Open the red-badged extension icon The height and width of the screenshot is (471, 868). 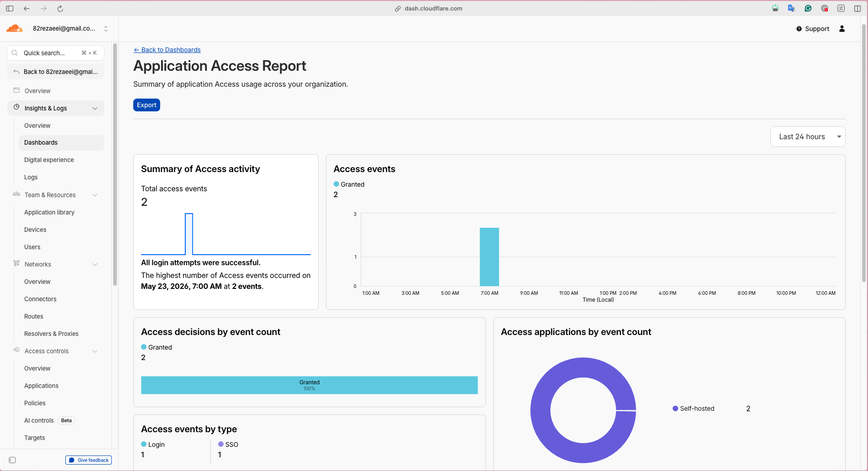[x=825, y=8]
